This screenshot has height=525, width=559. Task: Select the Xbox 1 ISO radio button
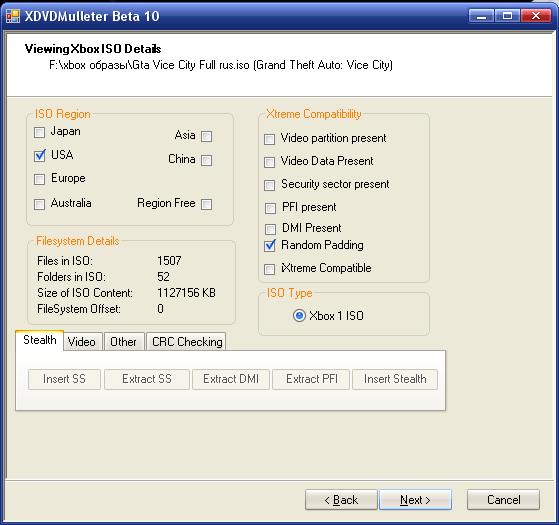tap(299, 316)
